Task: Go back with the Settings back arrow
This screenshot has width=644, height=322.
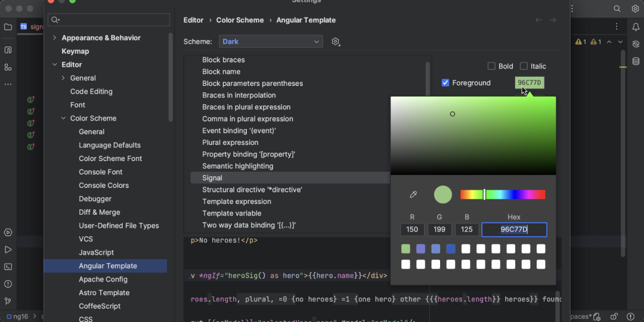Action: click(x=539, y=20)
